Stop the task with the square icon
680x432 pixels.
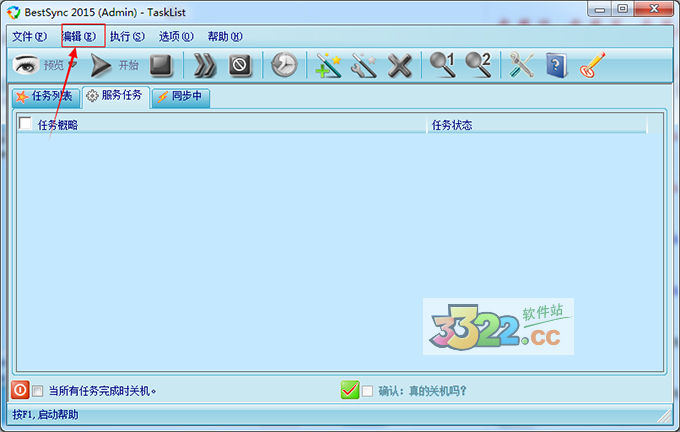pyautogui.click(x=161, y=65)
